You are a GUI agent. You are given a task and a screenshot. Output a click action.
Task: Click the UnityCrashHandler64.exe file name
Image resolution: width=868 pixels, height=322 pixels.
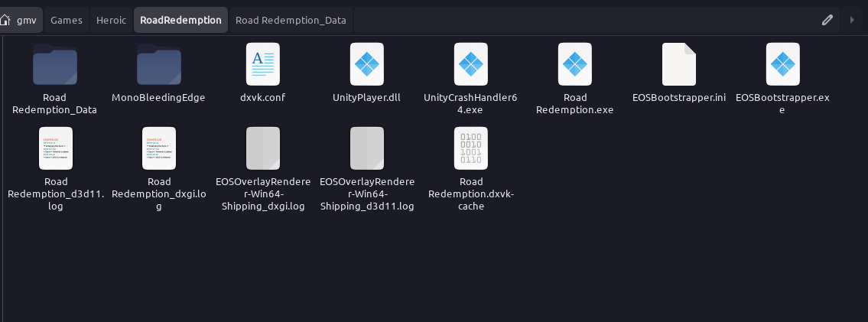tap(470, 103)
